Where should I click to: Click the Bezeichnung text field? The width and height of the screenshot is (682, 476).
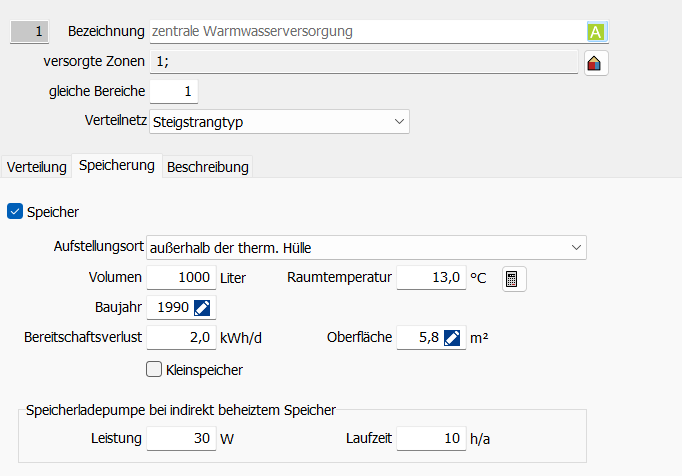[x=365, y=32]
